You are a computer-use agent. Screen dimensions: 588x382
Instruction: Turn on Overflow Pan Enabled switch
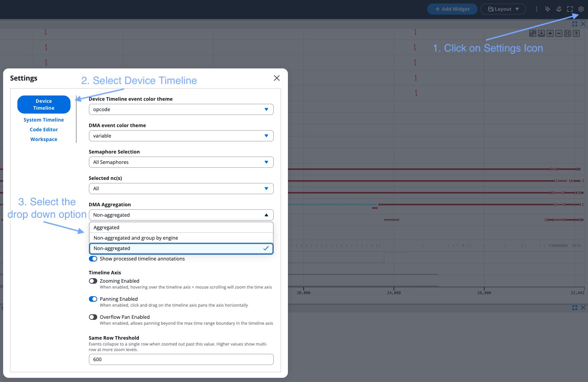(93, 317)
